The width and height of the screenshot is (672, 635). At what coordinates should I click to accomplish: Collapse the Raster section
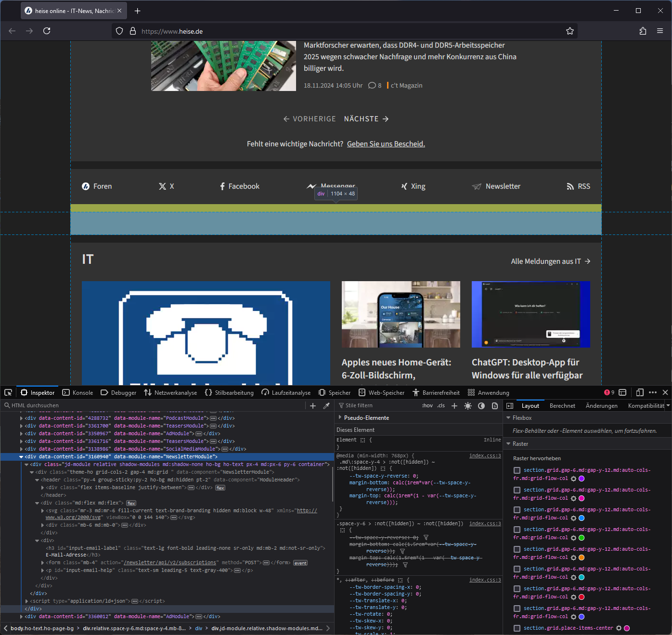coord(508,444)
